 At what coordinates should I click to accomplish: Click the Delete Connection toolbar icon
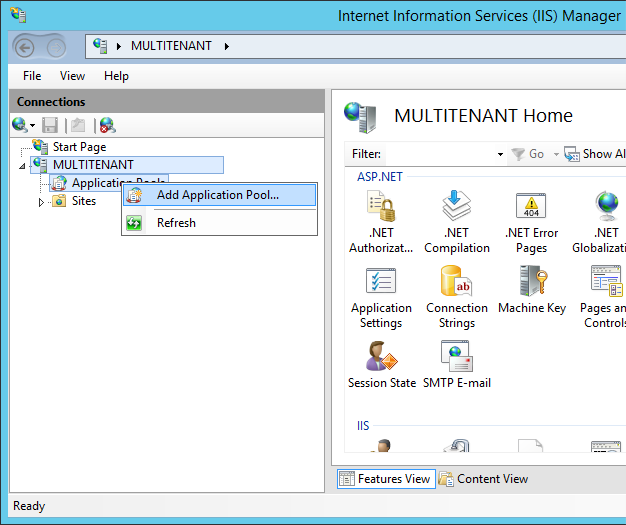107,125
